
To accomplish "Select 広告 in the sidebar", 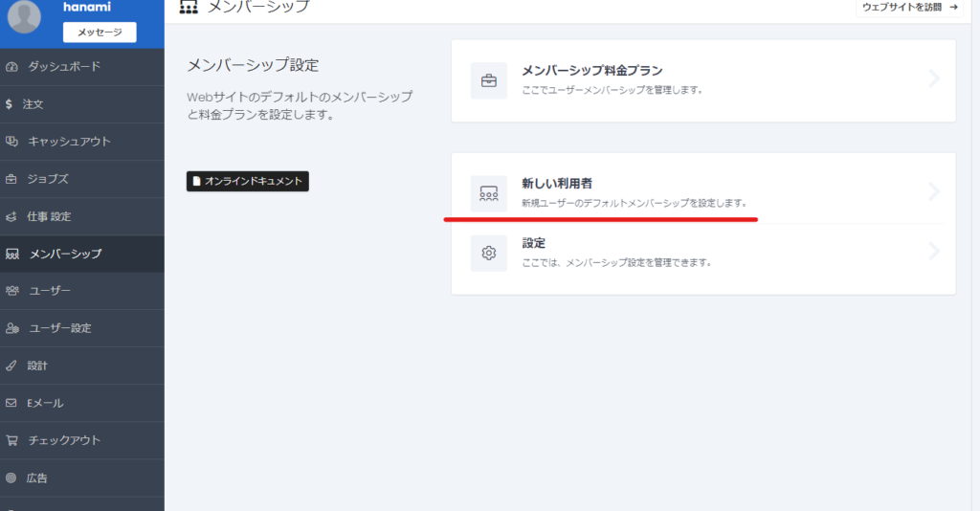I will coord(37,478).
